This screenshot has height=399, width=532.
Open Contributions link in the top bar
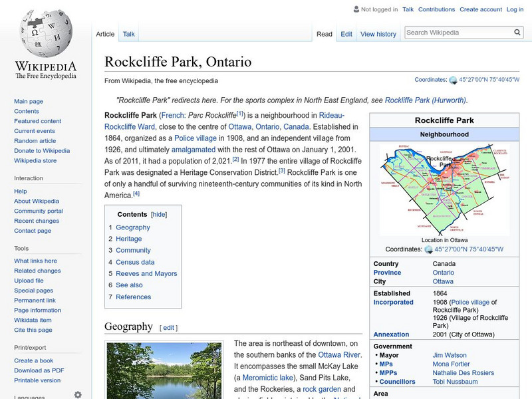pos(436,9)
